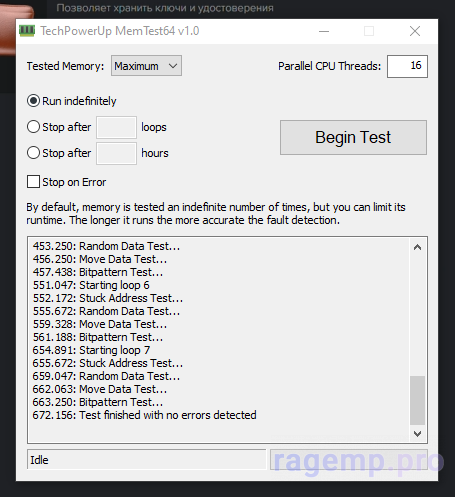455x497 pixels.
Task: Click the log scrollbar up arrow
Action: coord(417,247)
